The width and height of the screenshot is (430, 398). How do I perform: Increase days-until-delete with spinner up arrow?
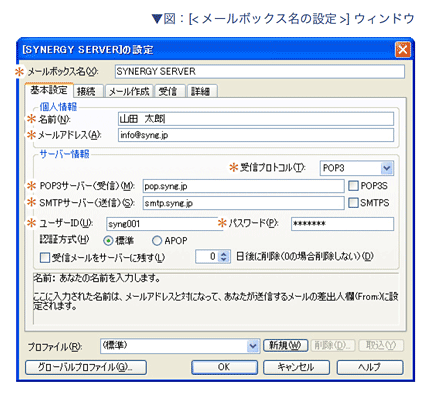224,254
